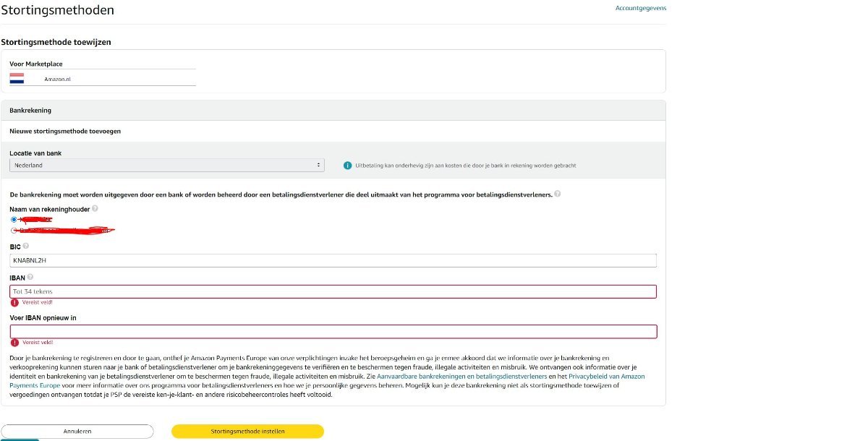The width and height of the screenshot is (868, 441).
Task: Focus the IBAN field with 'Tot 34 tekens'
Action: tap(333, 291)
